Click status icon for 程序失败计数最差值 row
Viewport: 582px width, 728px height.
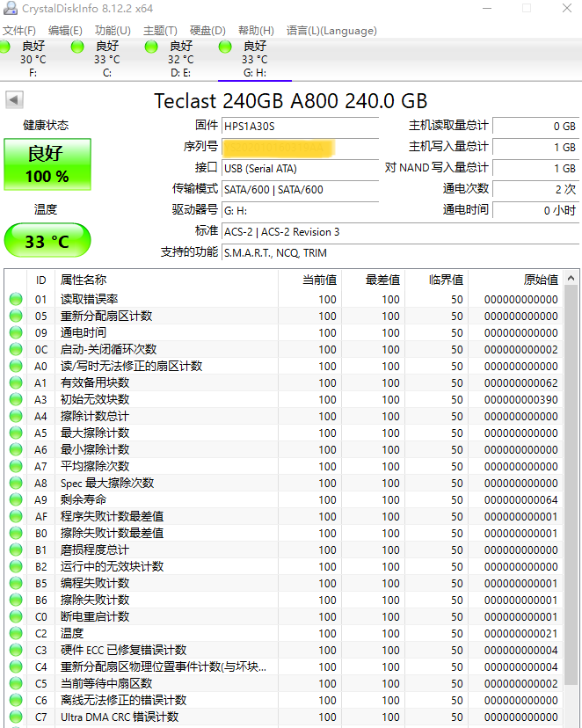(x=16, y=517)
